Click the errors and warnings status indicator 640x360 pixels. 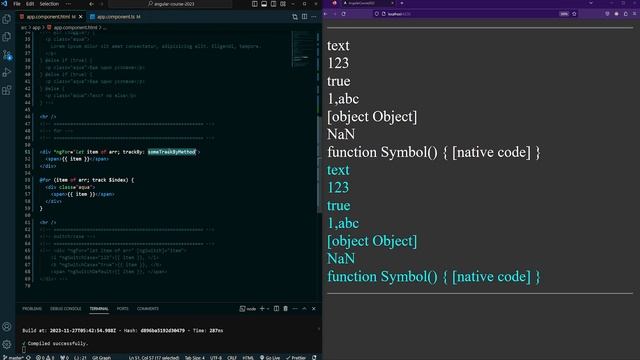tap(45, 358)
